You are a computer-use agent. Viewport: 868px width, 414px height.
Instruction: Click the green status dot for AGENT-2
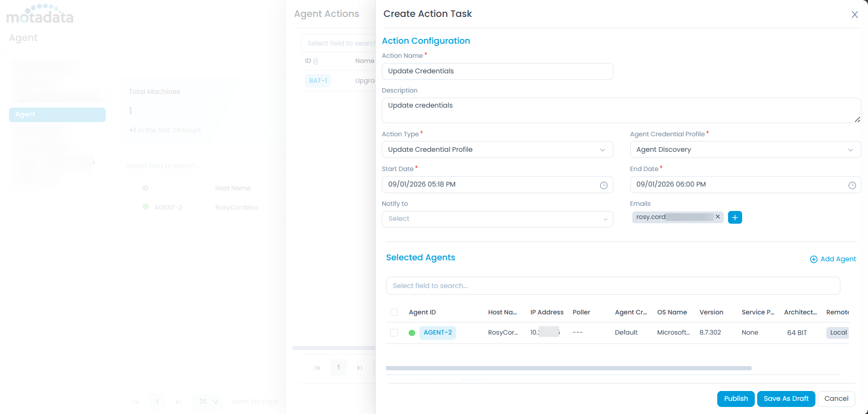[412, 333]
